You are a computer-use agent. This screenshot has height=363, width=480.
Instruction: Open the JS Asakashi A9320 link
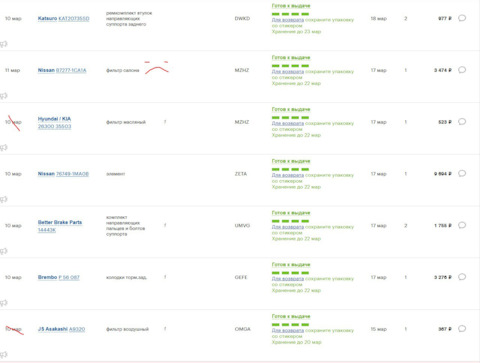click(77, 329)
